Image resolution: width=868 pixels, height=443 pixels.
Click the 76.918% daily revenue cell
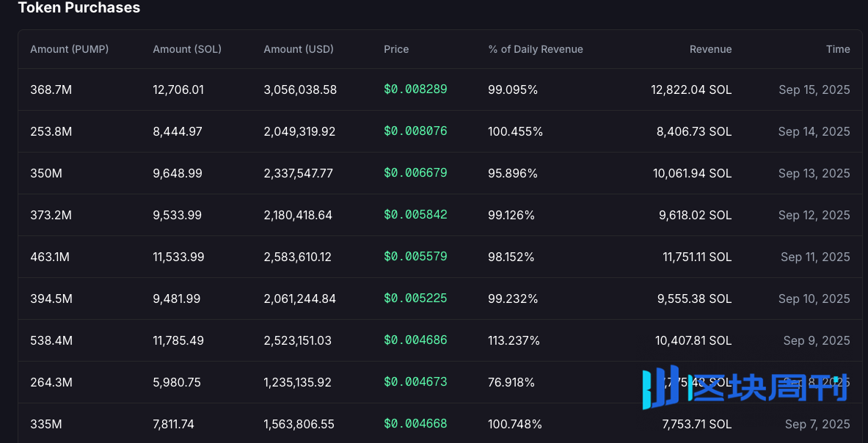(511, 382)
